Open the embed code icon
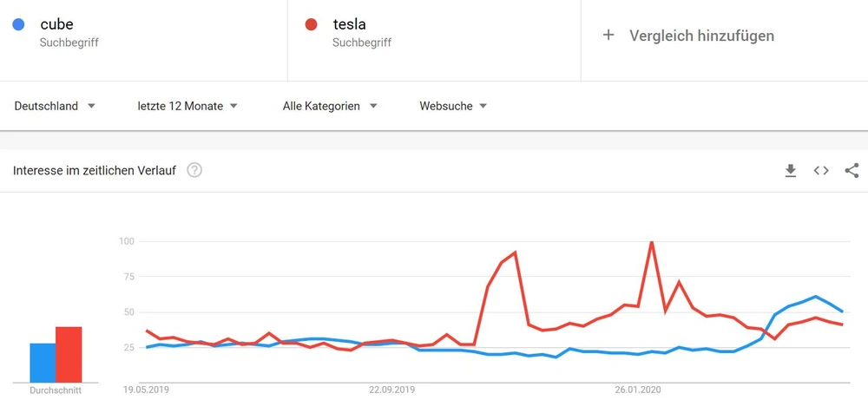The image size is (868, 413). point(821,171)
